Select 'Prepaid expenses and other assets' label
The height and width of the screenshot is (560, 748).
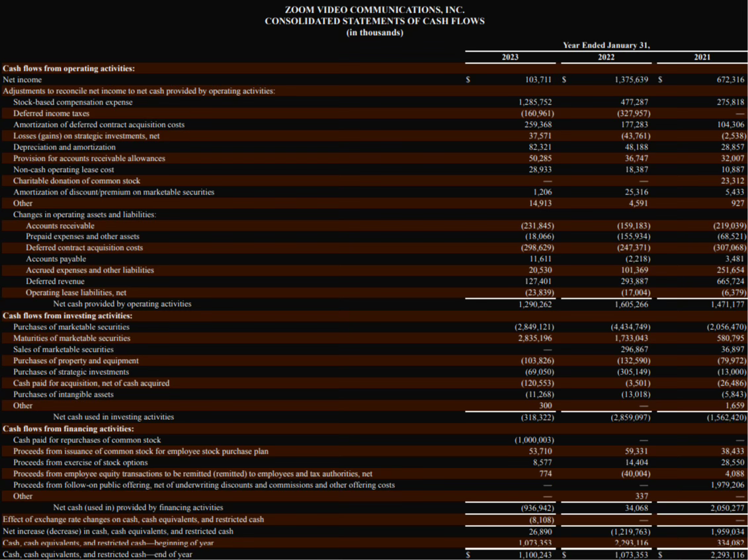pyautogui.click(x=83, y=237)
